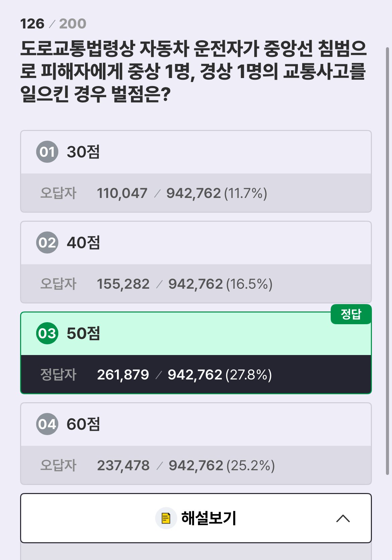Click the 04 number badge icon
This screenshot has height=560, width=392.
pyautogui.click(x=47, y=424)
